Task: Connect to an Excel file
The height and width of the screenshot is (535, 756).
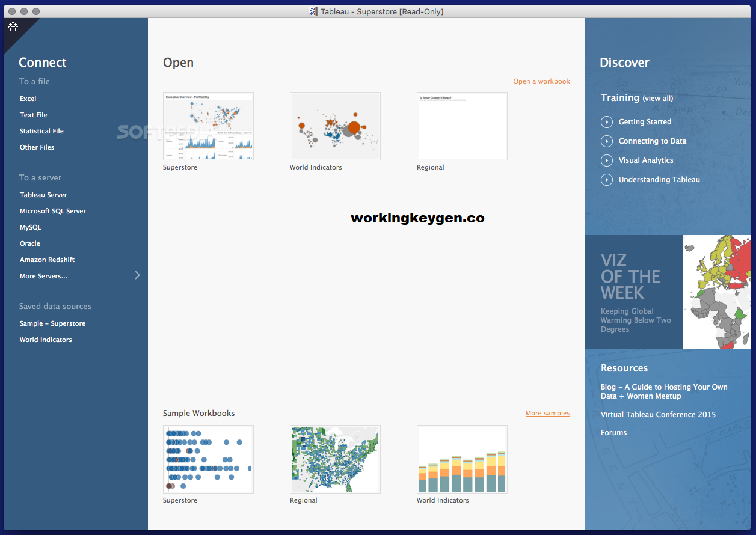Action: (28, 98)
